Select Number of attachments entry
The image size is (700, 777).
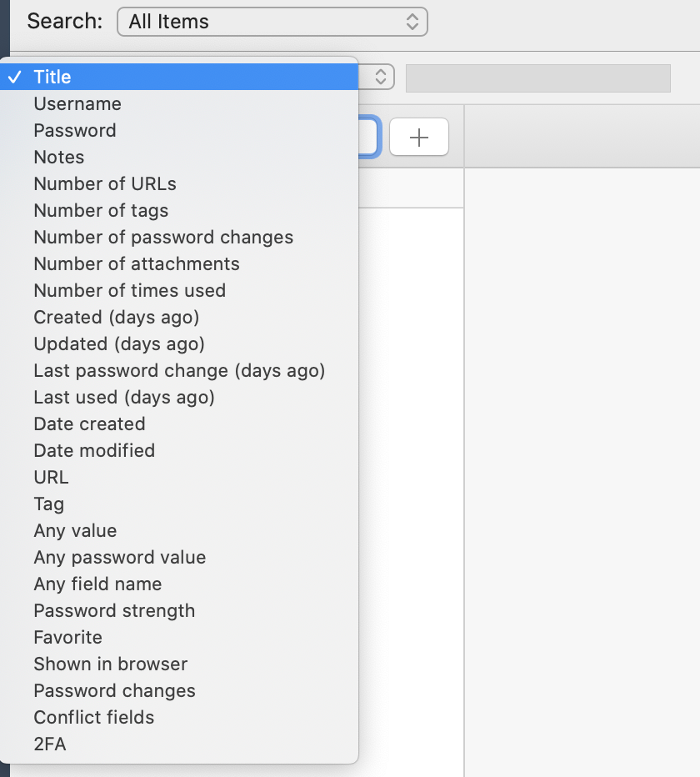137,264
